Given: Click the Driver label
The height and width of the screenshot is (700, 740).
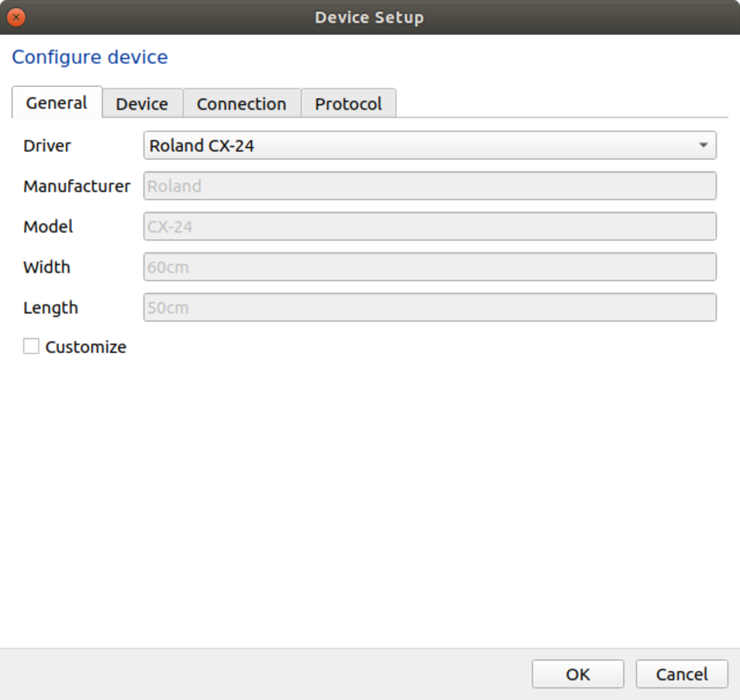Looking at the screenshot, I should [47, 146].
